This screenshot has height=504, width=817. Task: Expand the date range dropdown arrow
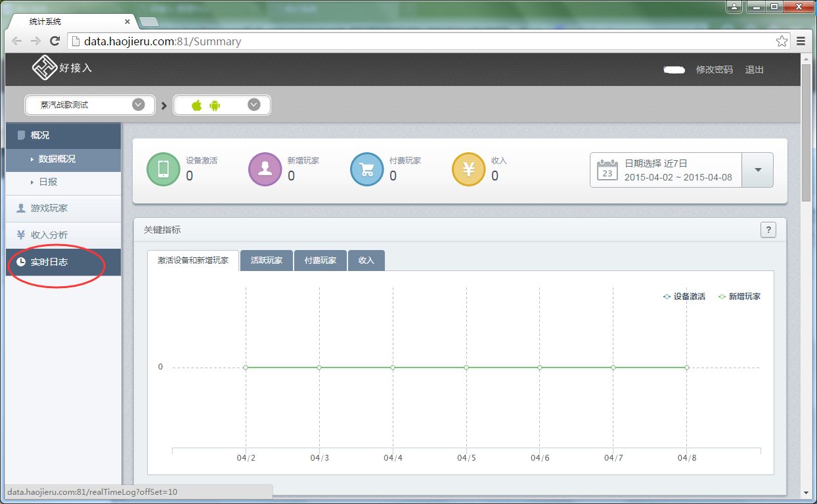tap(758, 170)
